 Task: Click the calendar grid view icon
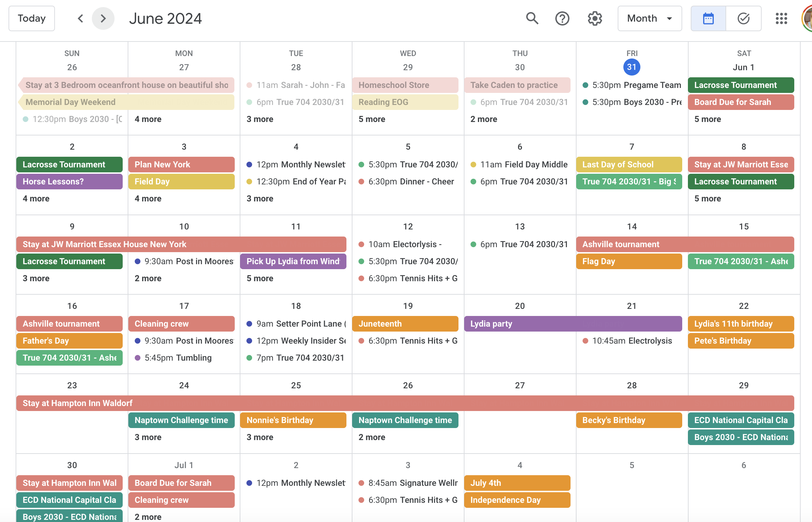coord(708,18)
